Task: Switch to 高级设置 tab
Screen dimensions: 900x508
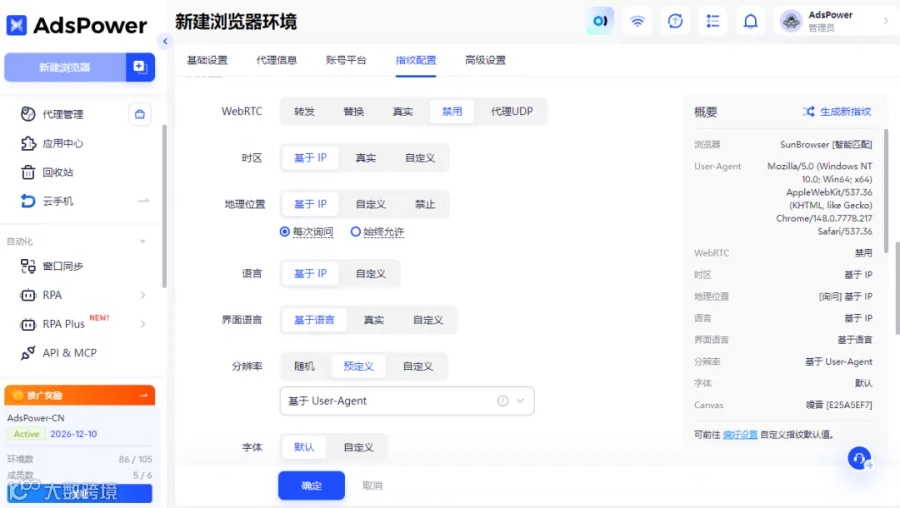Action: (x=485, y=60)
